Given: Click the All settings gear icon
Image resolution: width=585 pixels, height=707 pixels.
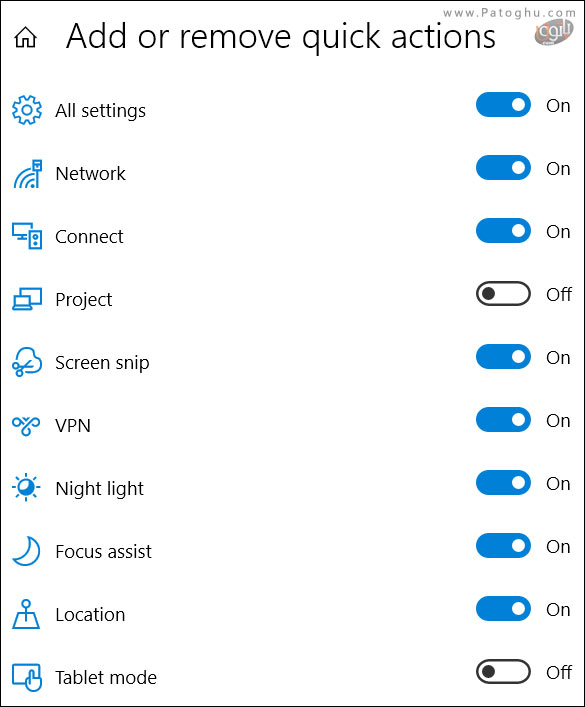Looking at the screenshot, I should [27, 110].
